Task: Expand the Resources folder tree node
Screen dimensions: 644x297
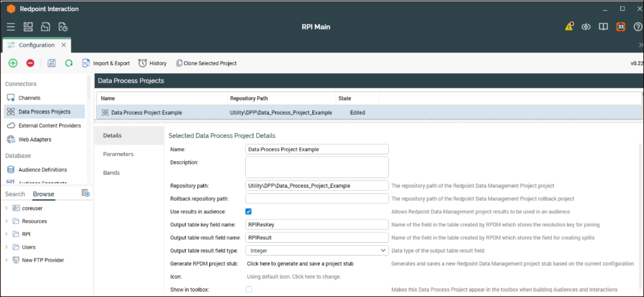Action: click(x=7, y=221)
